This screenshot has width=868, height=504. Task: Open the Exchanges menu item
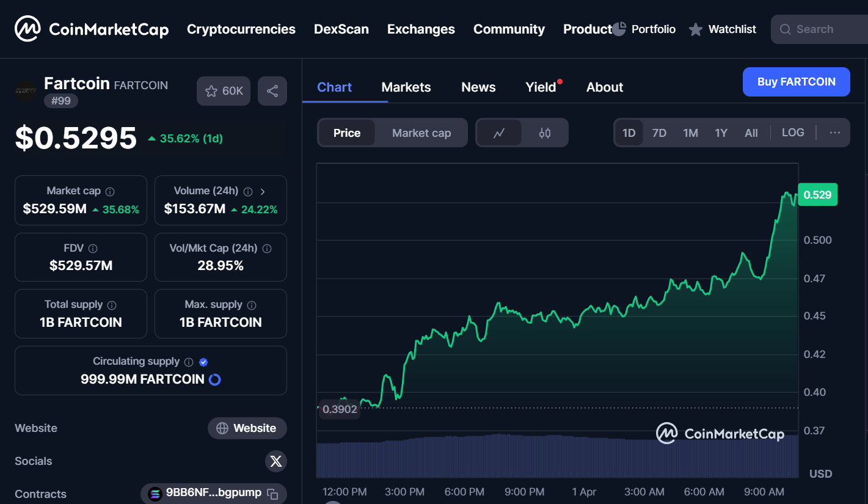420,29
